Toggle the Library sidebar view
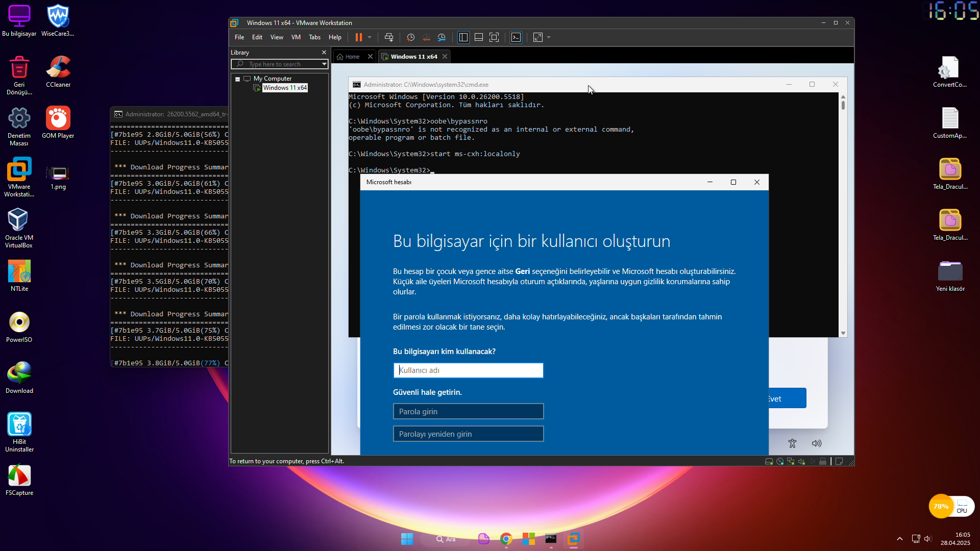 [x=463, y=37]
